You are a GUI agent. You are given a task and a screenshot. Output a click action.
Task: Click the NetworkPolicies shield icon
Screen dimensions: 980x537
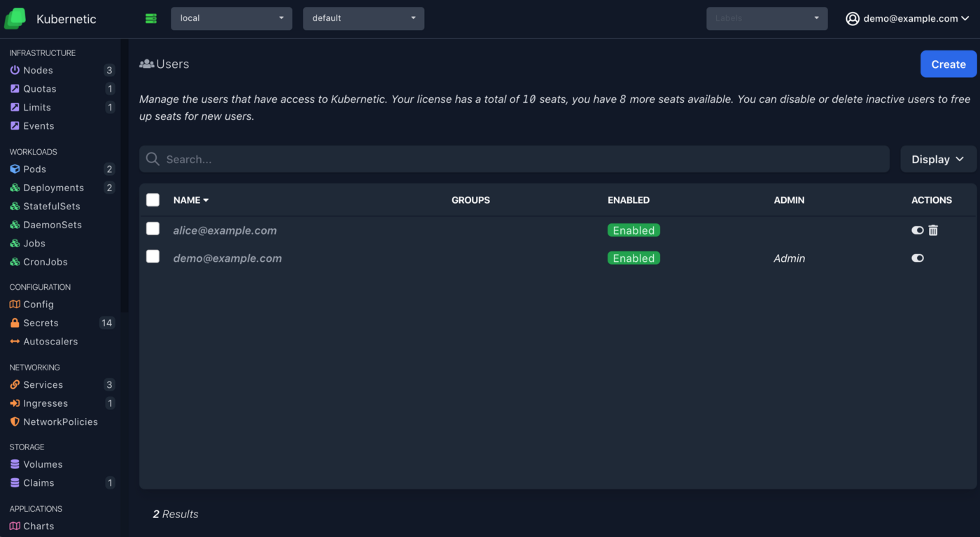[x=15, y=421]
